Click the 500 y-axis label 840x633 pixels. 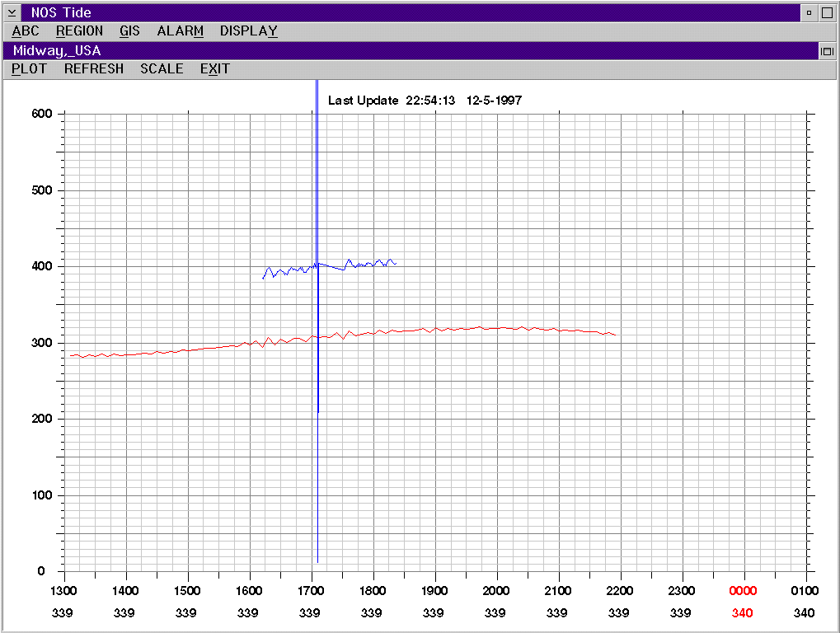(x=42, y=190)
